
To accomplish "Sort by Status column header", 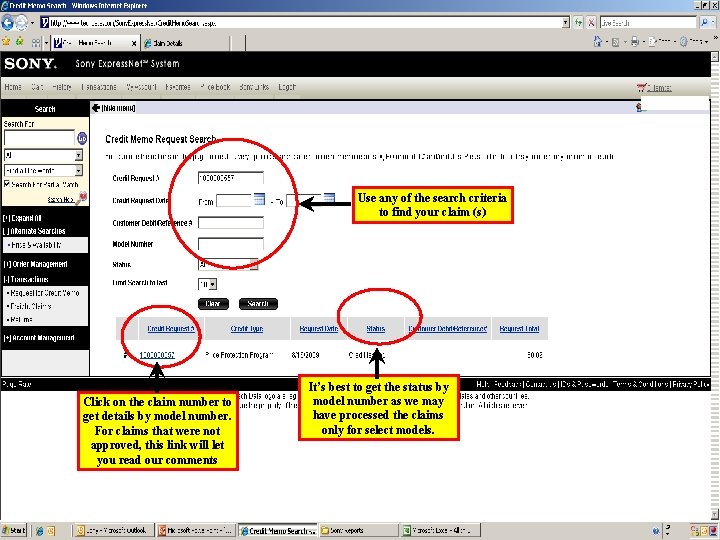I will (376, 328).
